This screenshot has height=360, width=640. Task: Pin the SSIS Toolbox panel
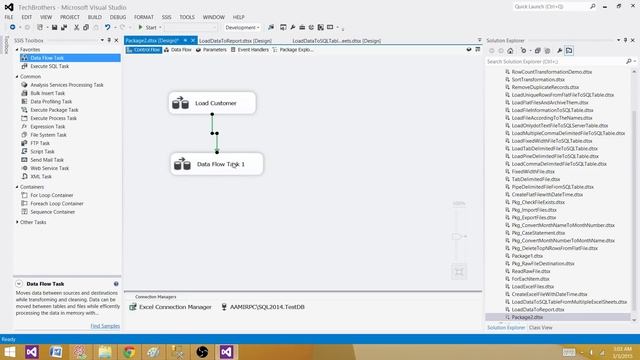click(109, 40)
